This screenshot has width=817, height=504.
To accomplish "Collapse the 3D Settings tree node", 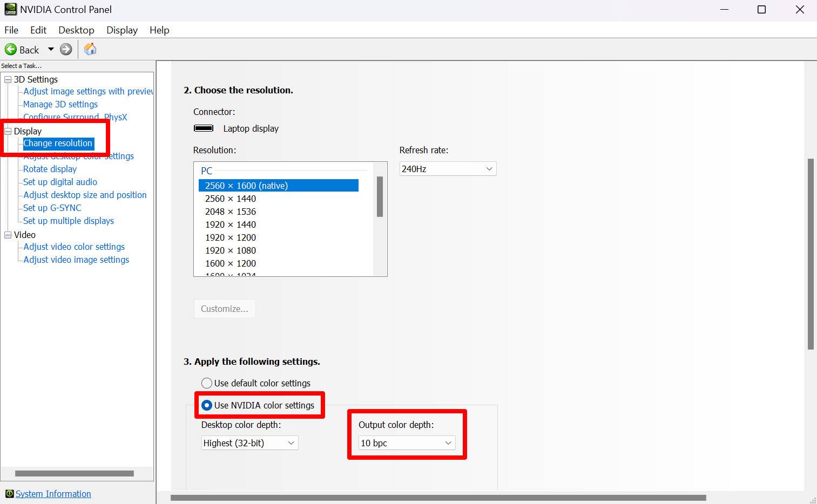I will click(8, 79).
